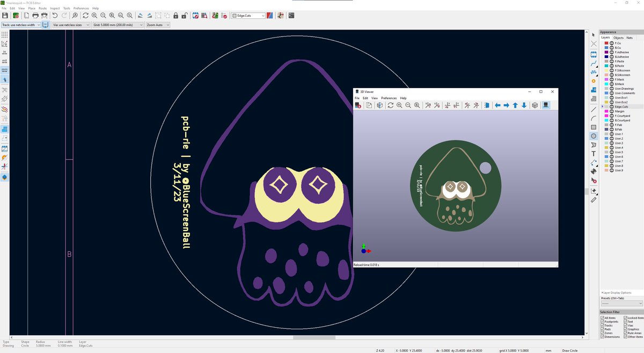Open the Route menu in PCB Editor
Screen dimensions: 644x353
click(42, 9)
